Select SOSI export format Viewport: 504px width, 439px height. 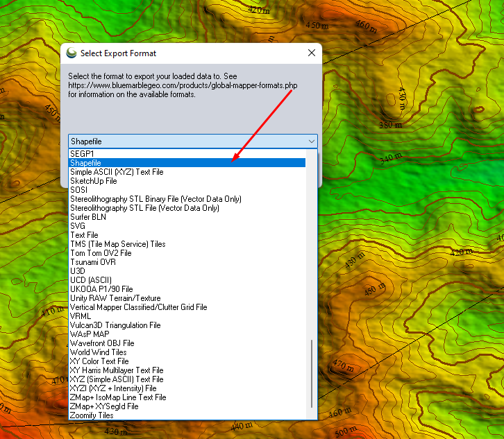click(187, 190)
